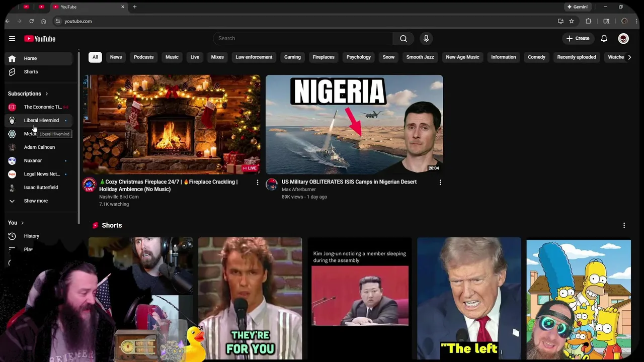Open new browser tab with plus icon
The width and height of the screenshot is (644, 362).
coord(135,7)
